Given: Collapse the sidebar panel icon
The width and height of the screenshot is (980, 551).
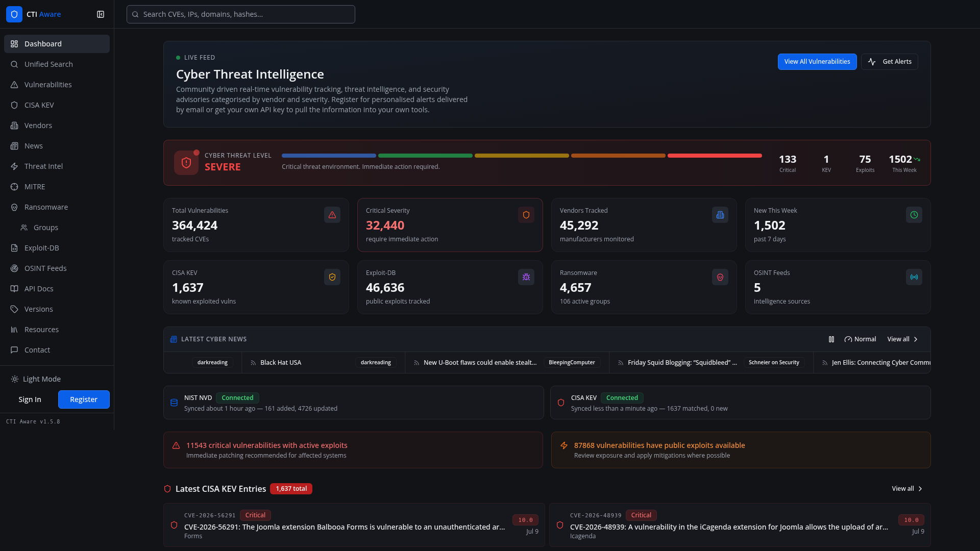Looking at the screenshot, I should 101,14.
